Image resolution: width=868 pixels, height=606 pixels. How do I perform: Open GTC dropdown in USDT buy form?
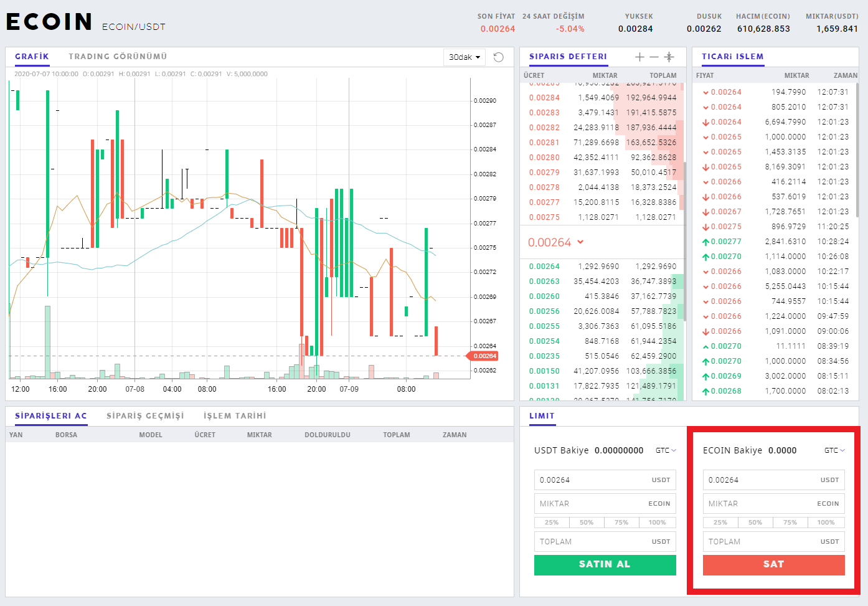point(666,450)
